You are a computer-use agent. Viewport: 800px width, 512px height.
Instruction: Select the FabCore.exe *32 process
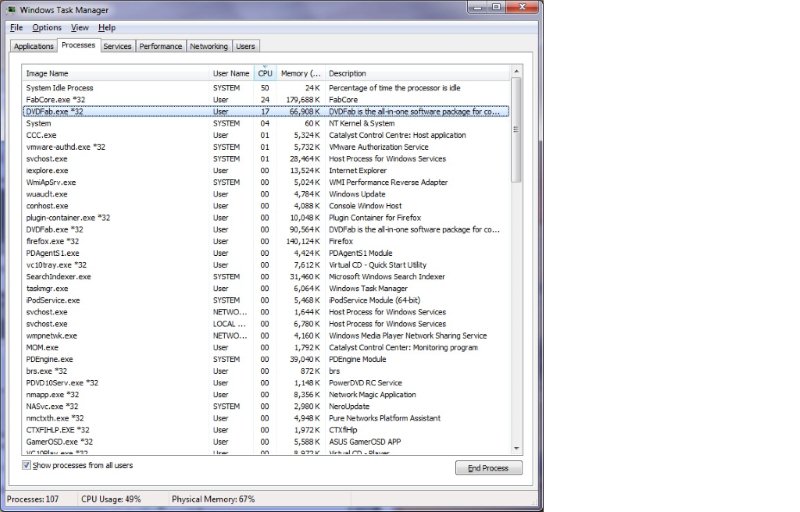(x=266, y=99)
